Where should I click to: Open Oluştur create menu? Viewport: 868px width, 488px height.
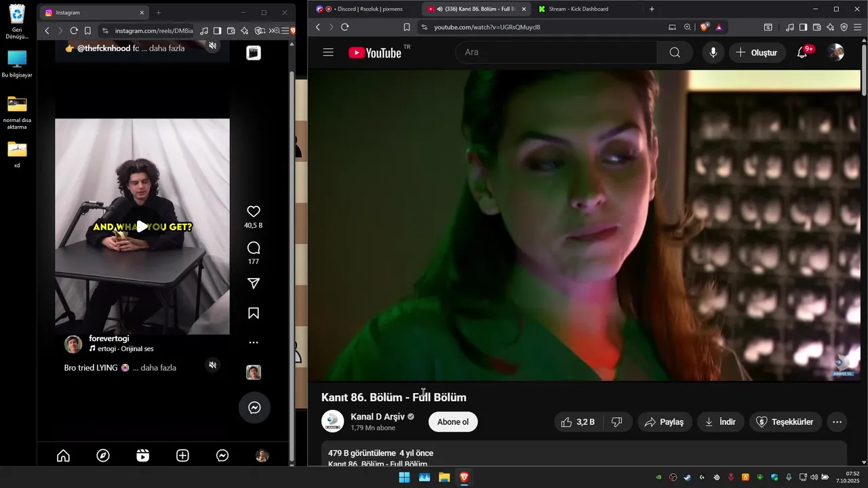757,52
